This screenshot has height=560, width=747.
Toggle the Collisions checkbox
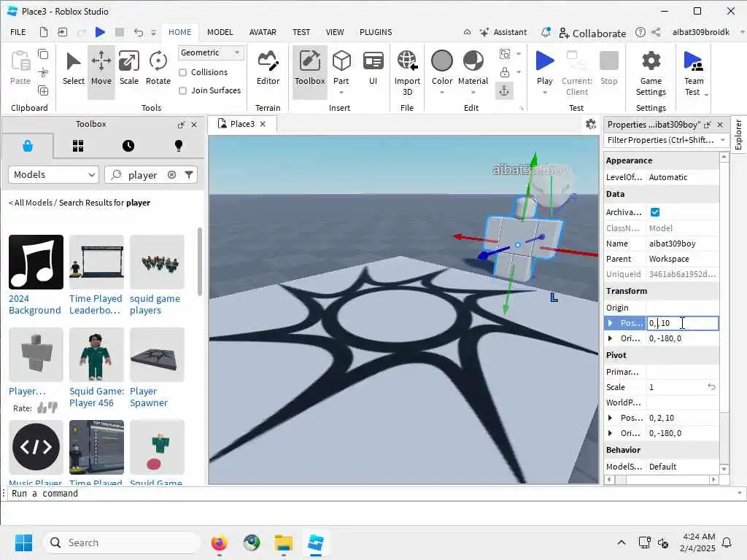[182, 72]
